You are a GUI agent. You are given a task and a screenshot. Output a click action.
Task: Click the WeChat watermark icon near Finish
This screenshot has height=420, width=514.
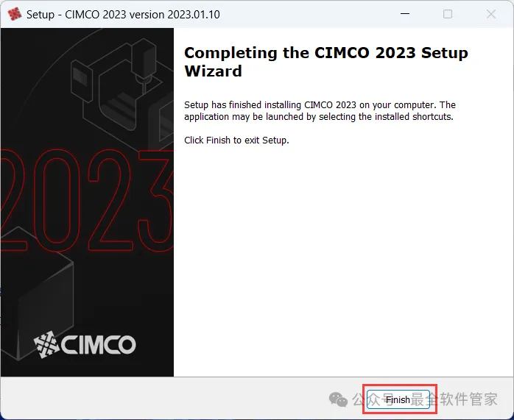pyautogui.click(x=338, y=399)
